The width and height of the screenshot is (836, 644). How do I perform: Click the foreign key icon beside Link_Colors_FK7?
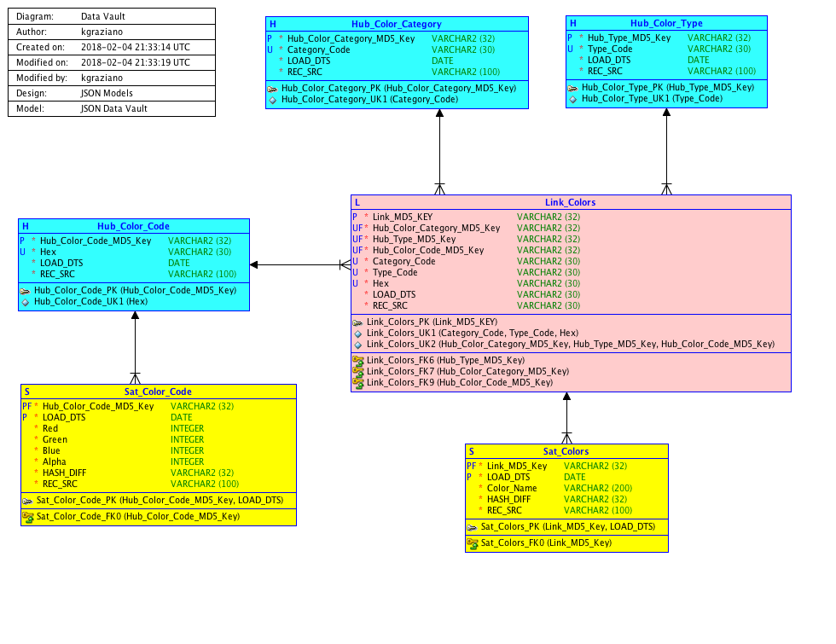click(357, 372)
